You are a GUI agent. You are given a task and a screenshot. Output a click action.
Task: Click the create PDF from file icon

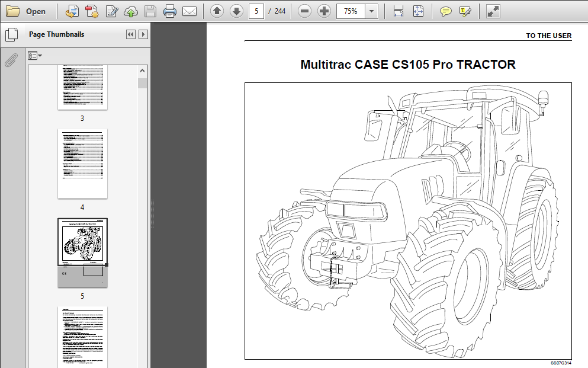pyautogui.click(x=72, y=11)
